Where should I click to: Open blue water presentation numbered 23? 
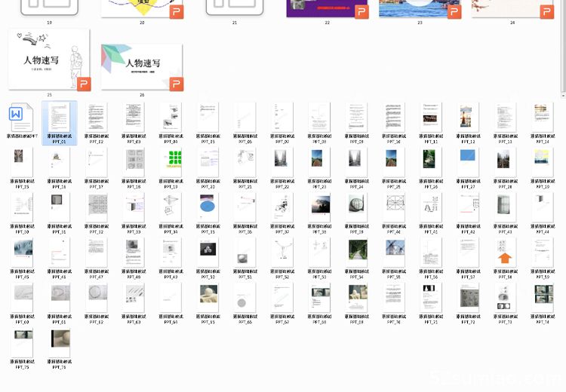420,8
